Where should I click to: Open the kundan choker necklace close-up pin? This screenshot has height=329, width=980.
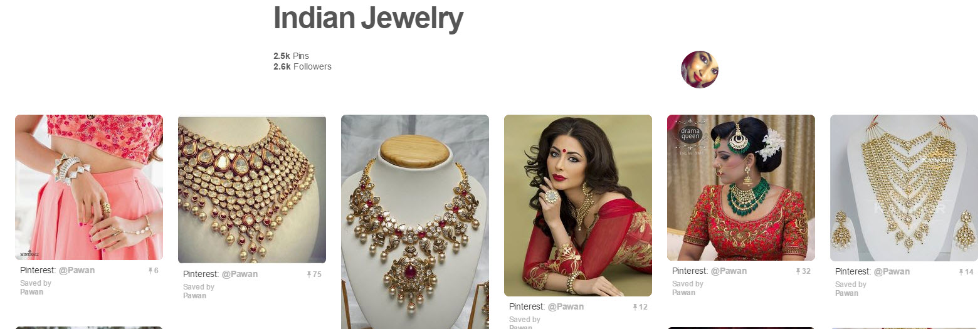pos(252,190)
